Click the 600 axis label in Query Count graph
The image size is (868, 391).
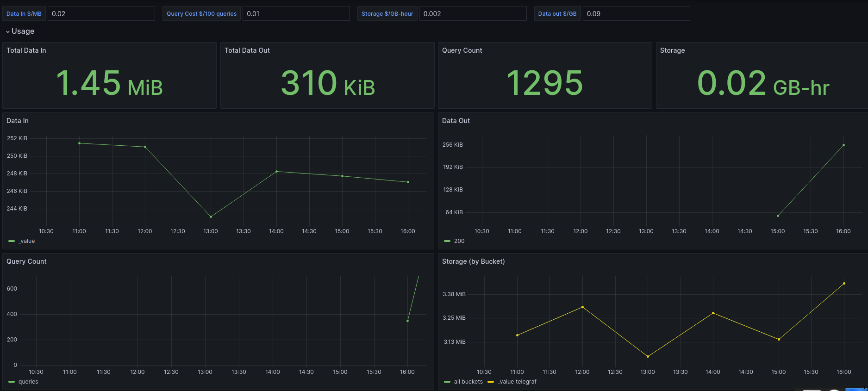12,289
